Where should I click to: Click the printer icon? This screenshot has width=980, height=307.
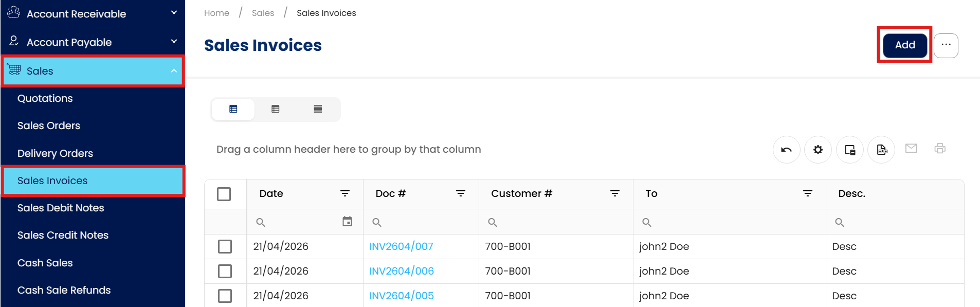940,149
